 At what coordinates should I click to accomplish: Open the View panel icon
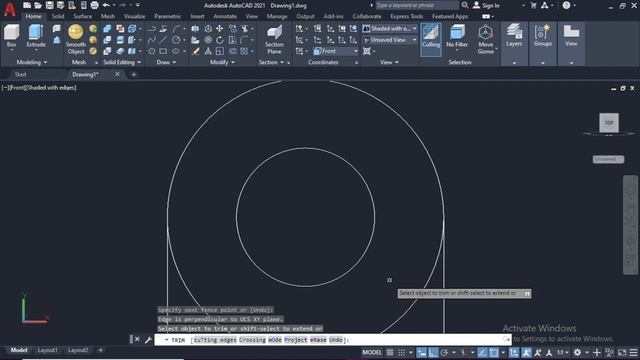coord(571,35)
